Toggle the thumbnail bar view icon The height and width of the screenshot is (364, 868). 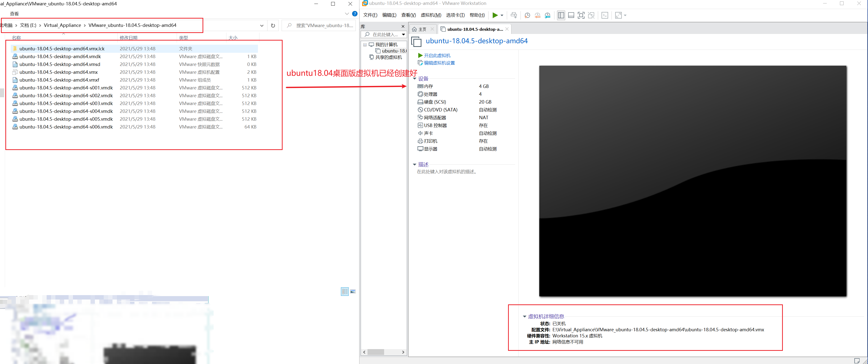point(571,15)
